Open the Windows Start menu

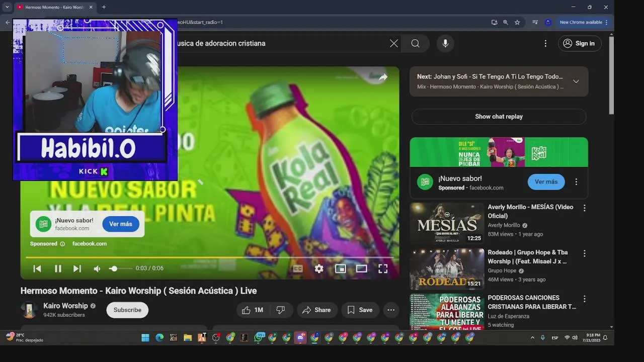[145, 338]
